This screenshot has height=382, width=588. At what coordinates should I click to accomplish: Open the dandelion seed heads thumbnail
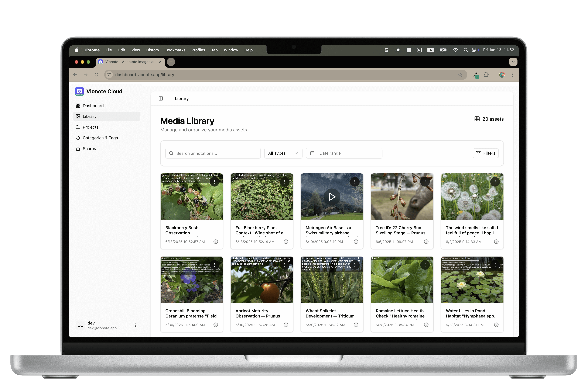tap(472, 197)
